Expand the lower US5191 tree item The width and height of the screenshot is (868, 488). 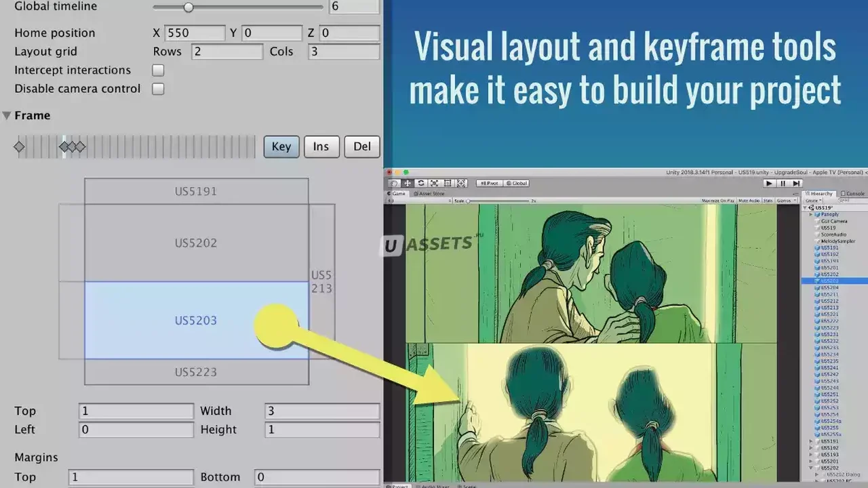[811, 441]
